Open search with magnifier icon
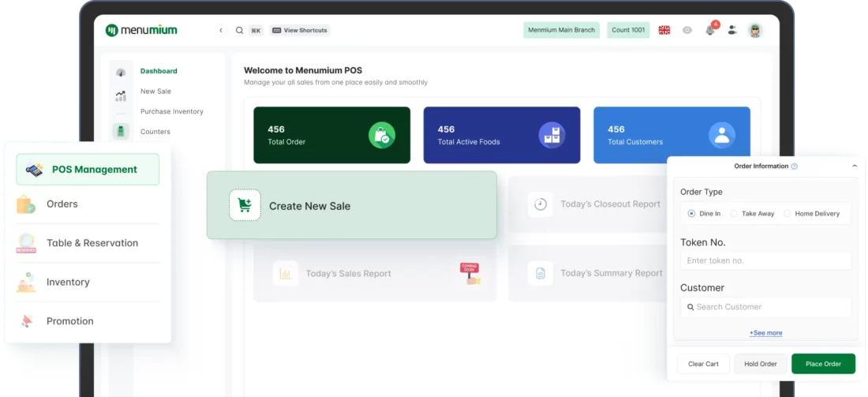The height and width of the screenshot is (397, 868). (239, 31)
